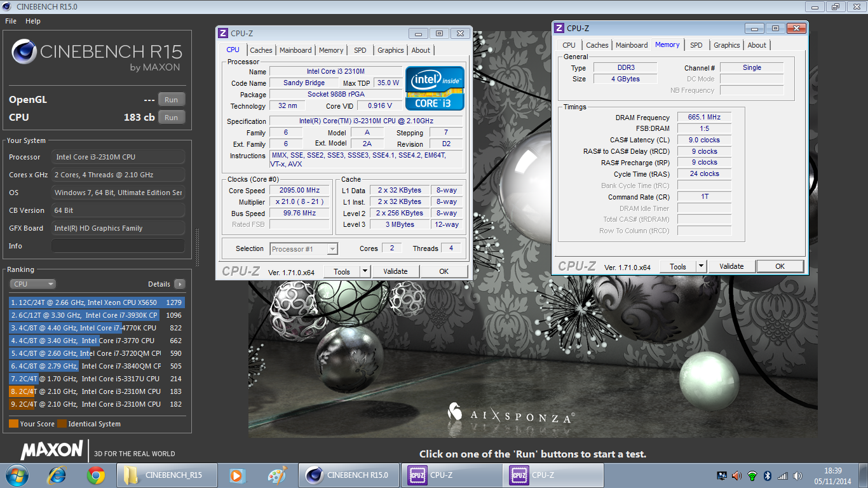Open the media player taskbar icon
This screenshot has height=488, width=868.
(237, 475)
